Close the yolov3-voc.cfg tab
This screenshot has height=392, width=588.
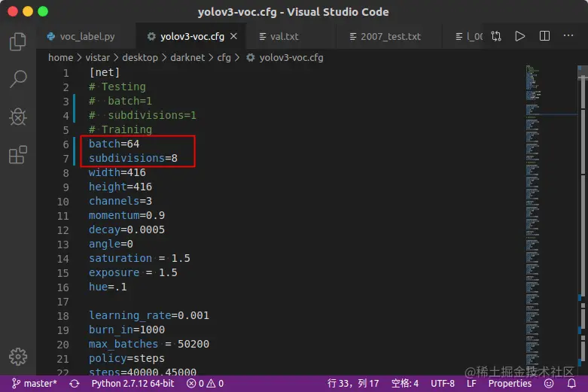[233, 36]
